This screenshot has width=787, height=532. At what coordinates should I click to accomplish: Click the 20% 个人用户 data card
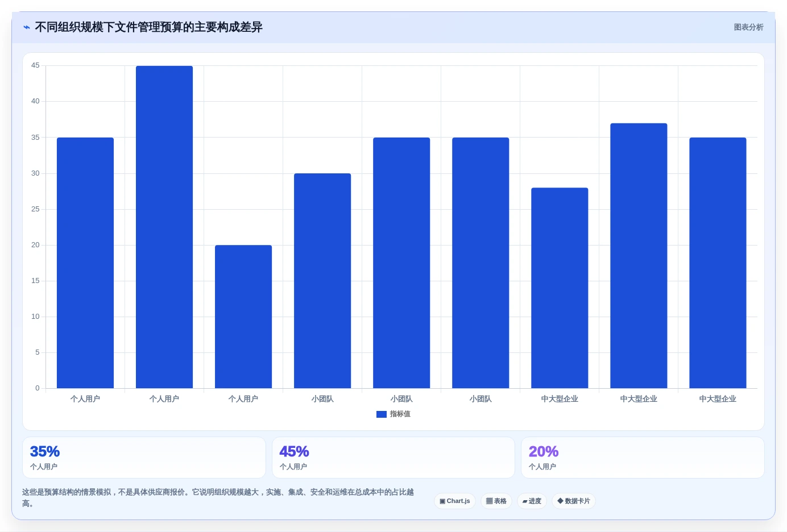point(643,458)
